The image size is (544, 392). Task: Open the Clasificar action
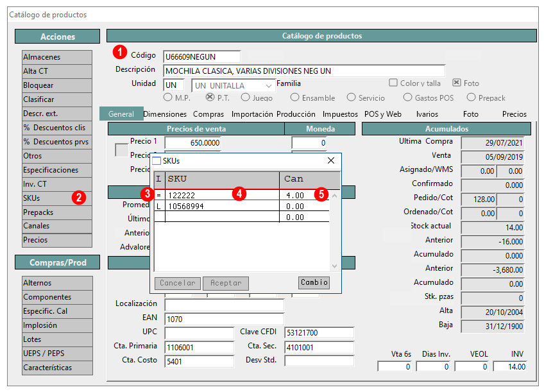click(57, 99)
